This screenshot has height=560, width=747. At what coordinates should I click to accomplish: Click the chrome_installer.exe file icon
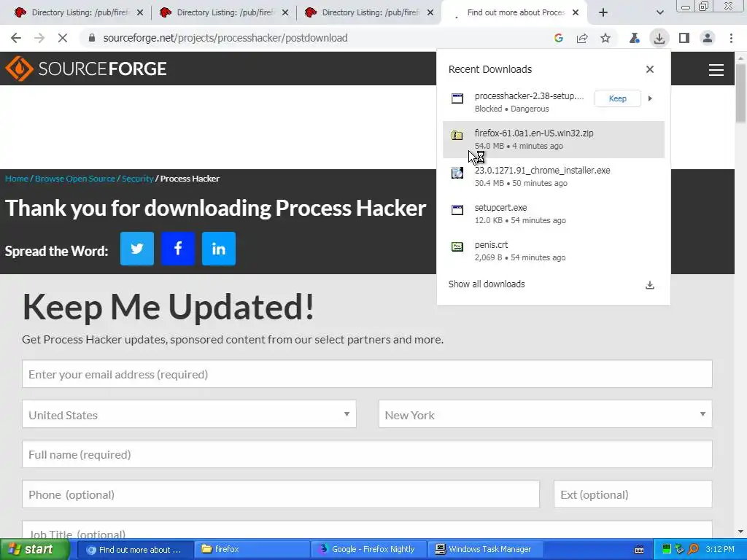457,173
